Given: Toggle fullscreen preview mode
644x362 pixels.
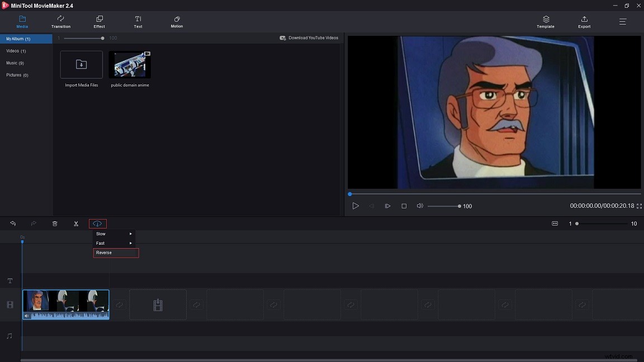Looking at the screenshot, I should tap(638, 206).
